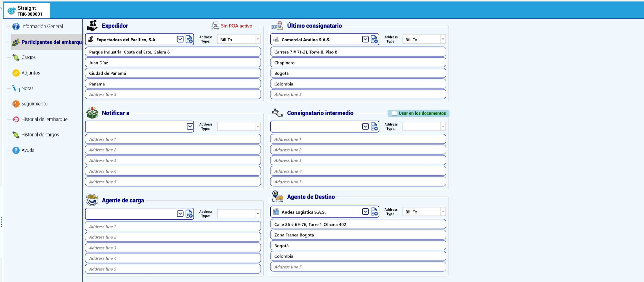This screenshot has width=644, height=282.
Task: Go to Cargos section
Action: [28, 57]
